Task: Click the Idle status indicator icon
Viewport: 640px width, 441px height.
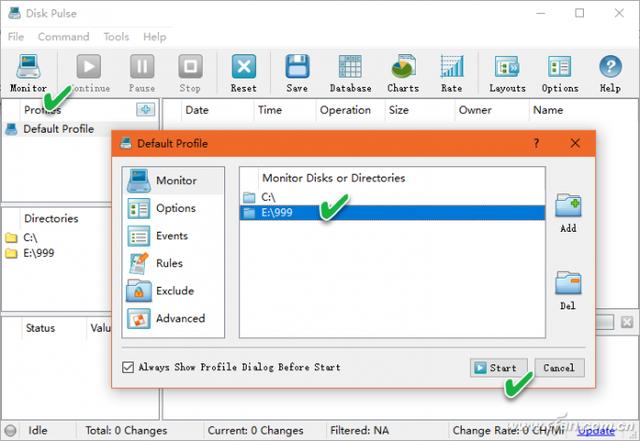Action: (10, 430)
